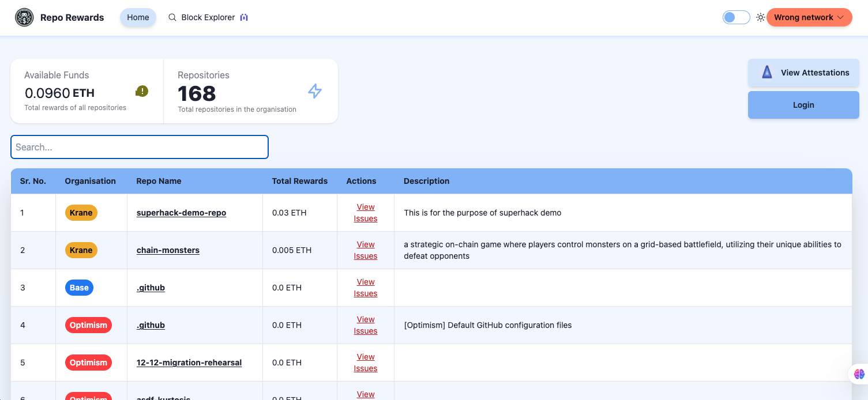Screen dimensions: 868x400
Task: Open Block Explorer from the navigation
Action: click(208, 17)
